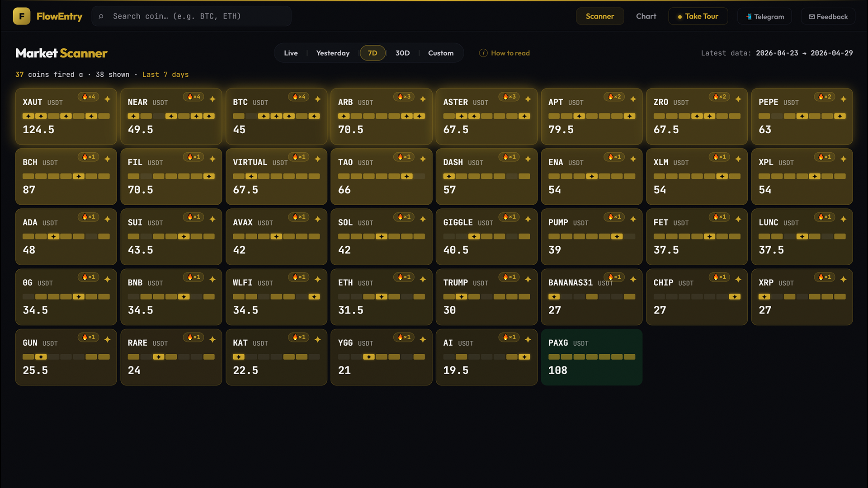Open the CHIP USDT card

697,297
